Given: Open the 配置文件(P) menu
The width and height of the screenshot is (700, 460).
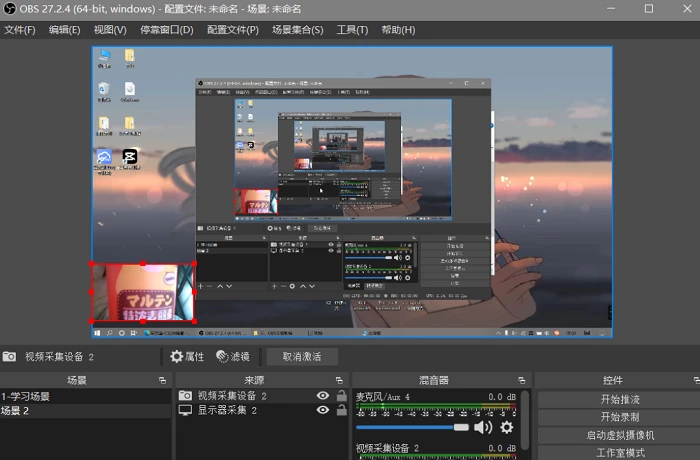Looking at the screenshot, I should click(x=233, y=30).
